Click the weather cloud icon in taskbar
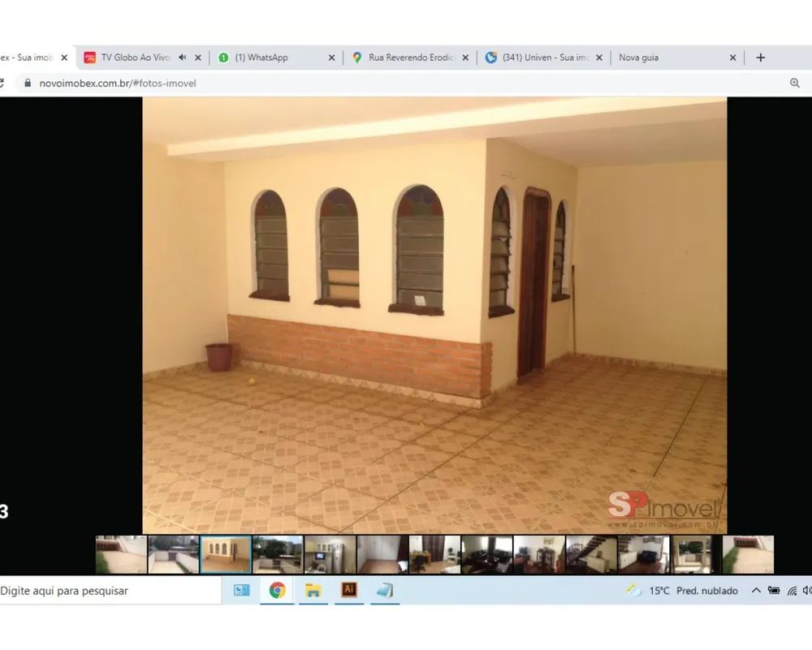This screenshot has width=812, height=650. point(634,590)
